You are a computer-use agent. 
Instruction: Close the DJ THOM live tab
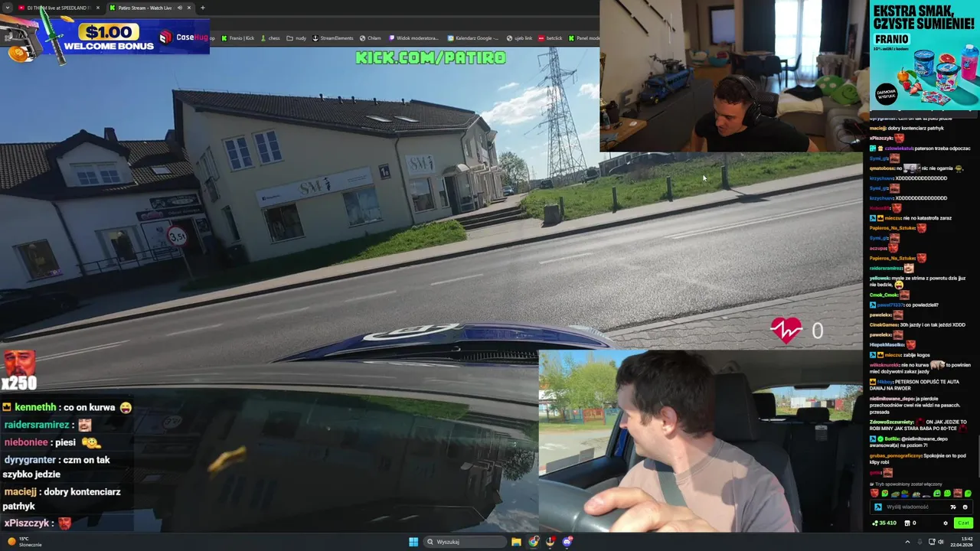tap(97, 8)
